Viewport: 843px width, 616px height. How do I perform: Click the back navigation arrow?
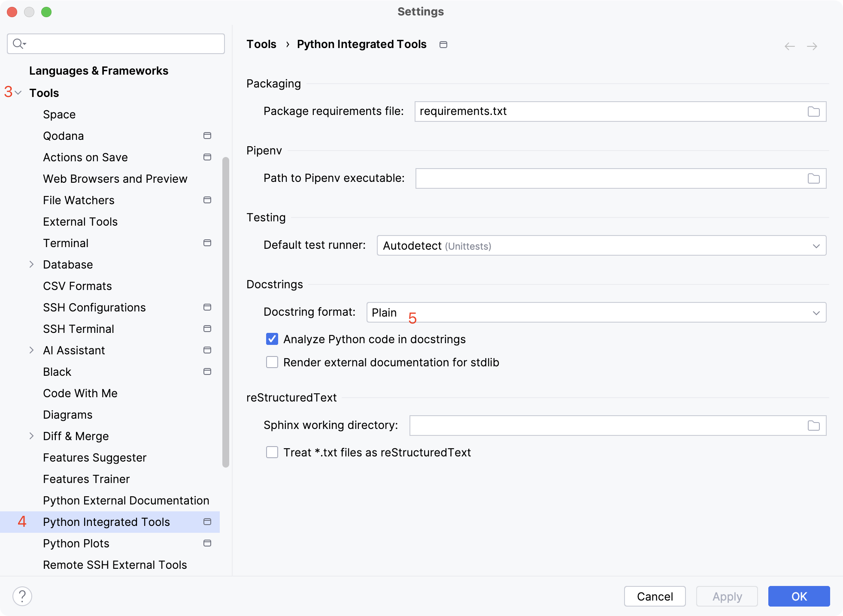(x=789, y=46)
